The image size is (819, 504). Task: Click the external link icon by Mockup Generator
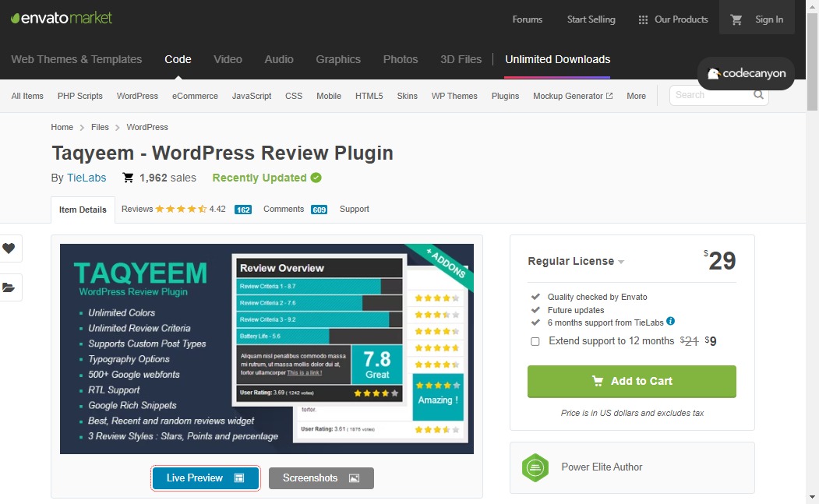click(x=609, y=96)
